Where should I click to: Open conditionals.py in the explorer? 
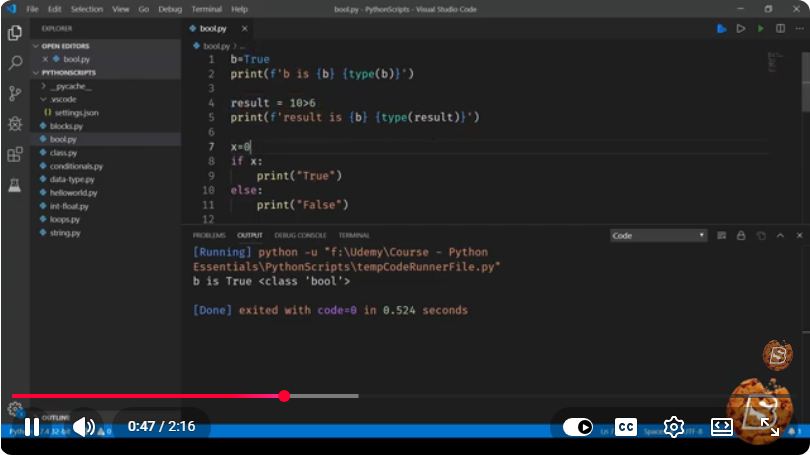pos(76,166)
